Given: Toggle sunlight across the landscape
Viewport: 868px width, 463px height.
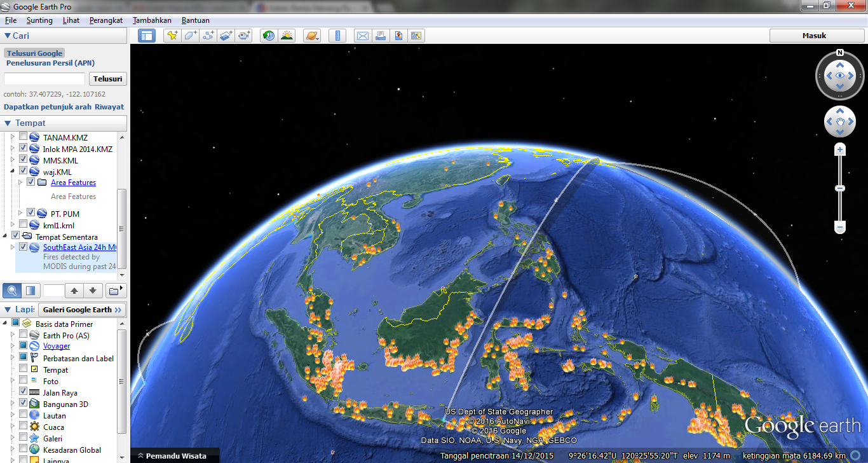Looking at the screenshot, I should tap(287, 36).
